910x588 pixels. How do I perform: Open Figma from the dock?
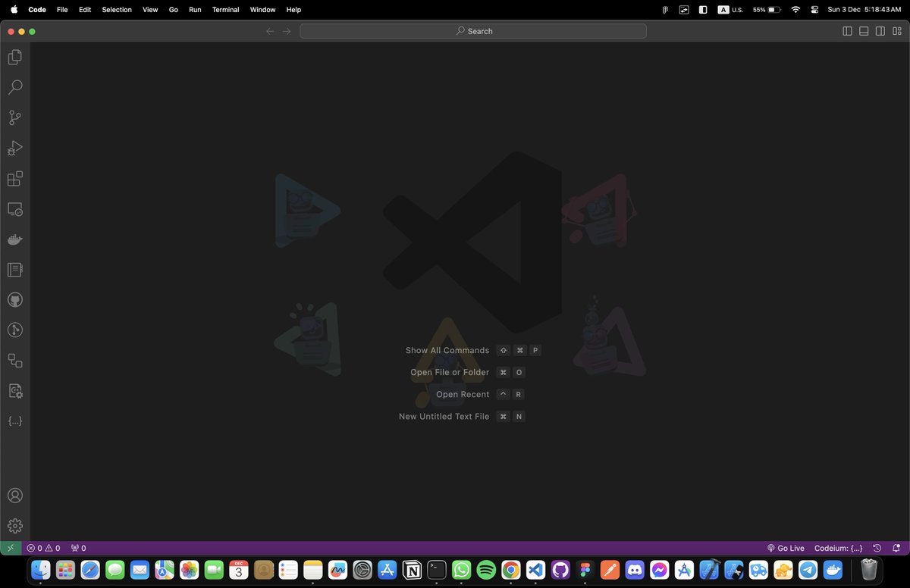[x=585, y=570]
